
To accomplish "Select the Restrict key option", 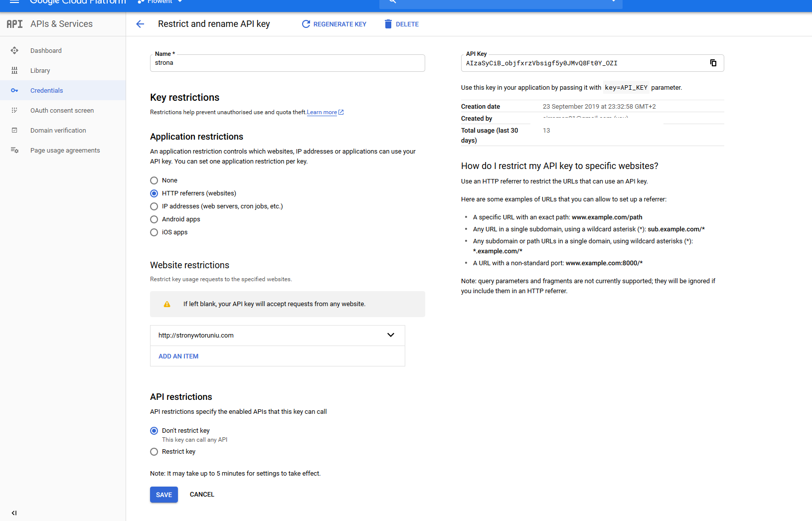I will pyautogui.click(x=154, y=452).
